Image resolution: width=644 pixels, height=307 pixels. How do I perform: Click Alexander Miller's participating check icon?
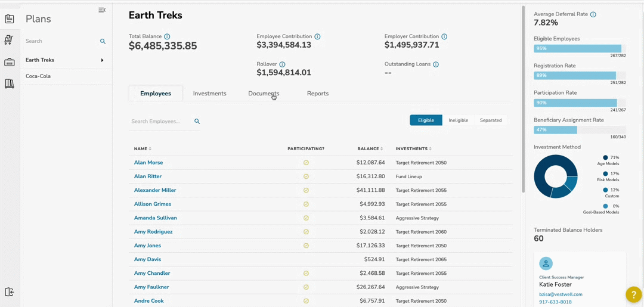[x=306, y=190]
